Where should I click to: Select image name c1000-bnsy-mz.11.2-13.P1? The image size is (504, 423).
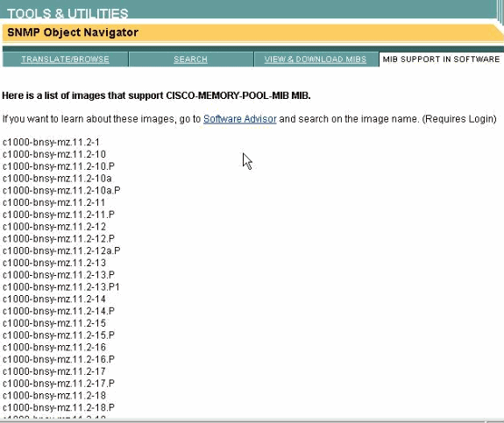coord(61,287)
